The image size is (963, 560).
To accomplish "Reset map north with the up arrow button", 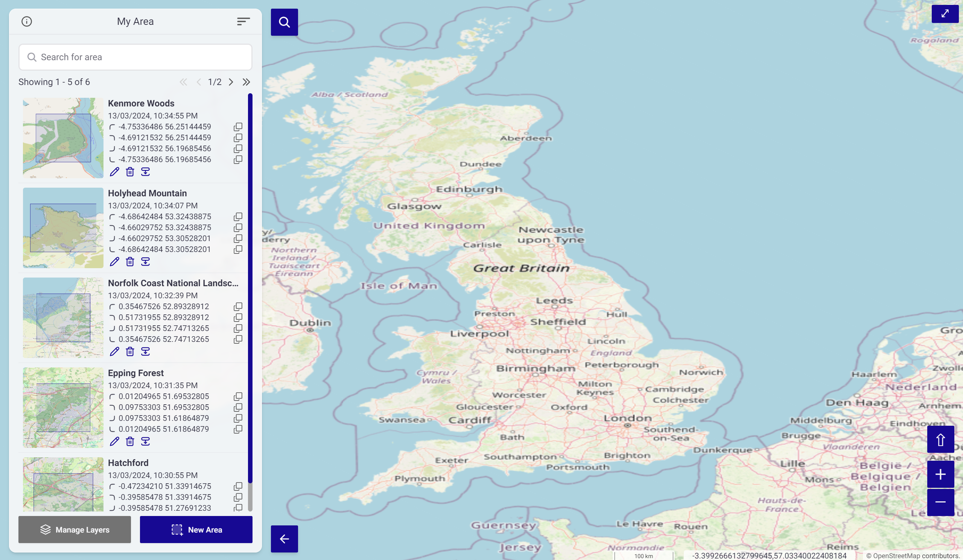I will [940, 440].
